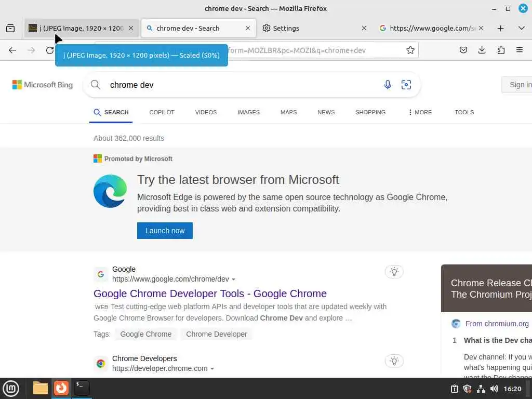The image size is (532, 399).
Task: Open Files from taskbar
Action: tap(41, 388)
